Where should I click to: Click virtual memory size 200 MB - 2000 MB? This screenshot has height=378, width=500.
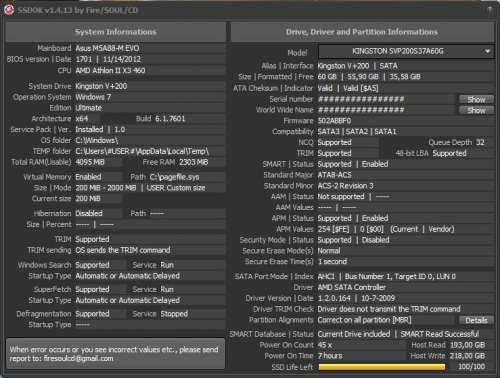(106, 188)
